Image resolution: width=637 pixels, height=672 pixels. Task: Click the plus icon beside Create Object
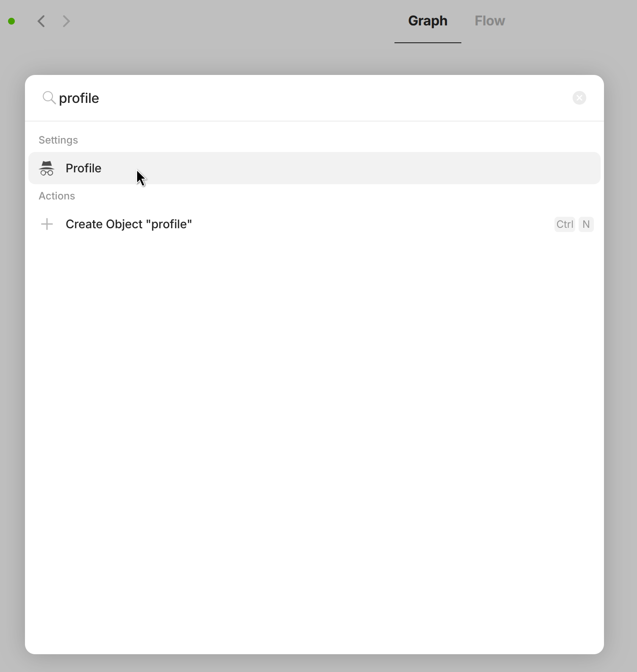[47, 224]
